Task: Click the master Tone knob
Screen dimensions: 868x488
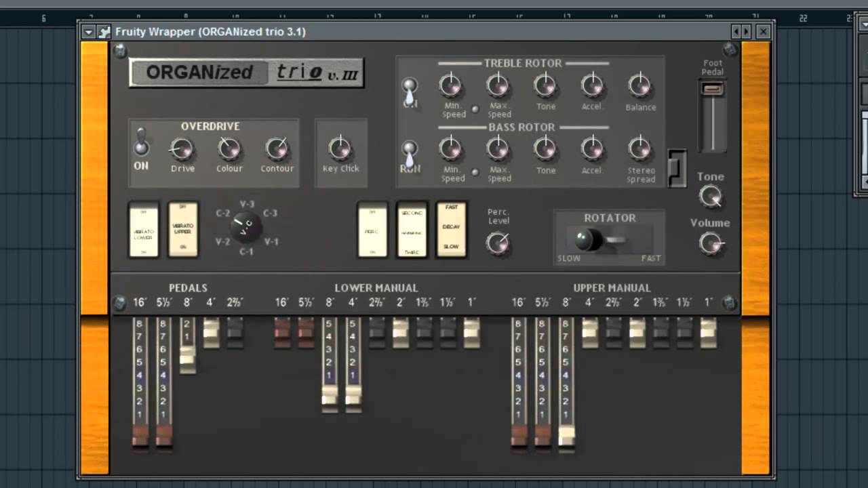Action: pyautogui.click(x=710, y=197)
